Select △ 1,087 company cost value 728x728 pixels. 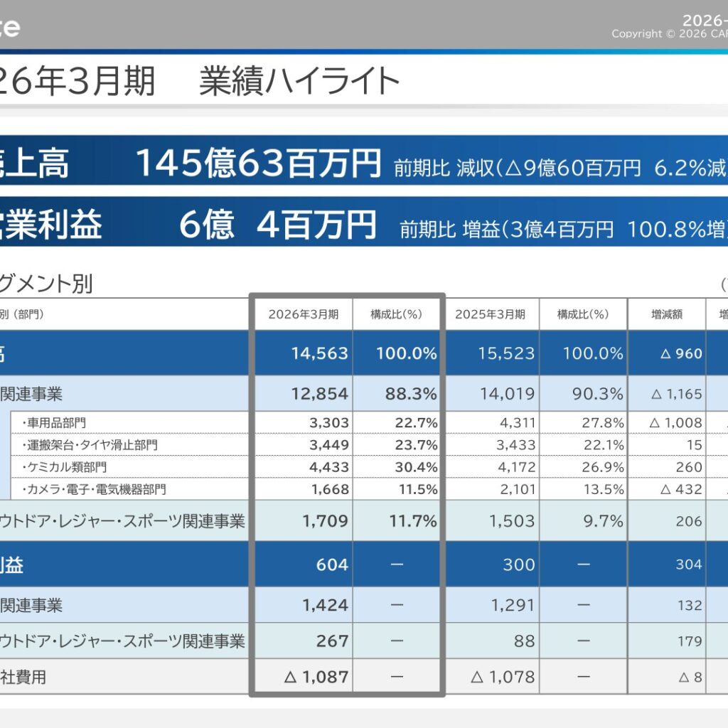click(x=316, y=677)
